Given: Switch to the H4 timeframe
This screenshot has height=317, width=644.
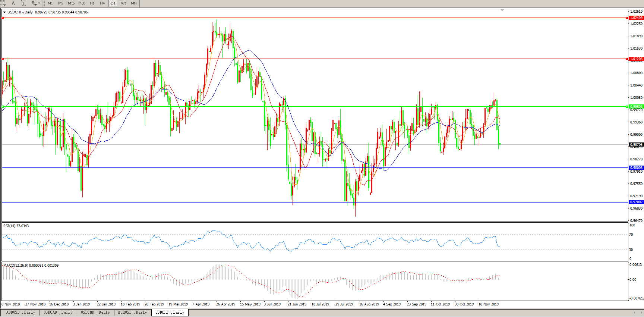Looking at the screenshot, I should (102, 3).
